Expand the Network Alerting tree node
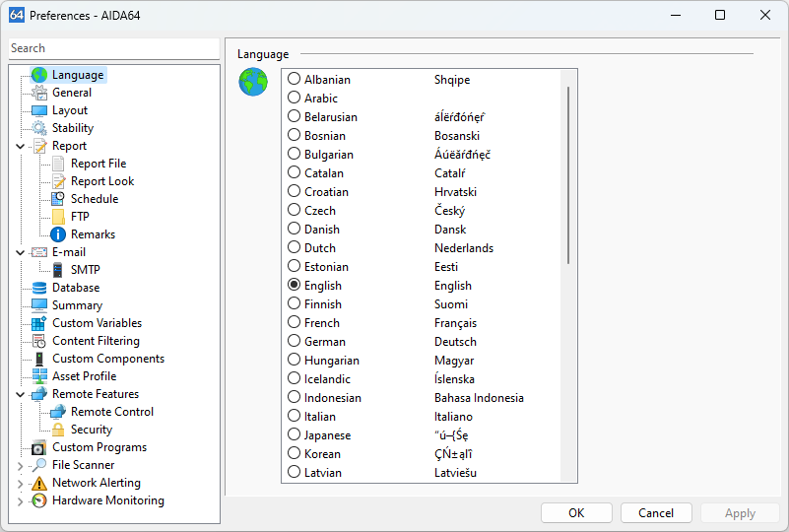Viewport: 789px width, 532px height. (20, 484)
